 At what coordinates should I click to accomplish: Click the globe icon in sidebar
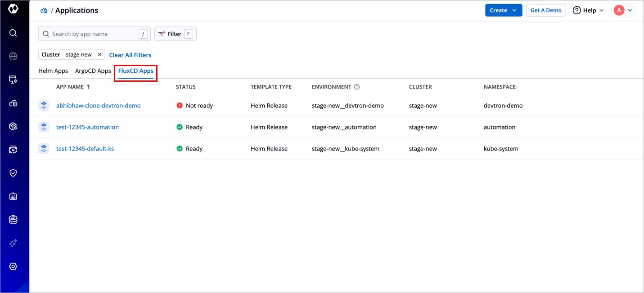tap(13, 56)
